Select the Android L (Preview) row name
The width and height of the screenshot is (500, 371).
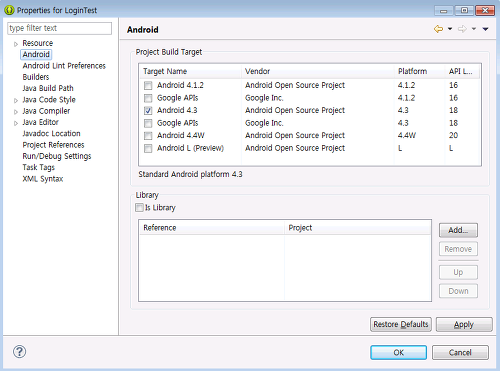tap(190, 148)
